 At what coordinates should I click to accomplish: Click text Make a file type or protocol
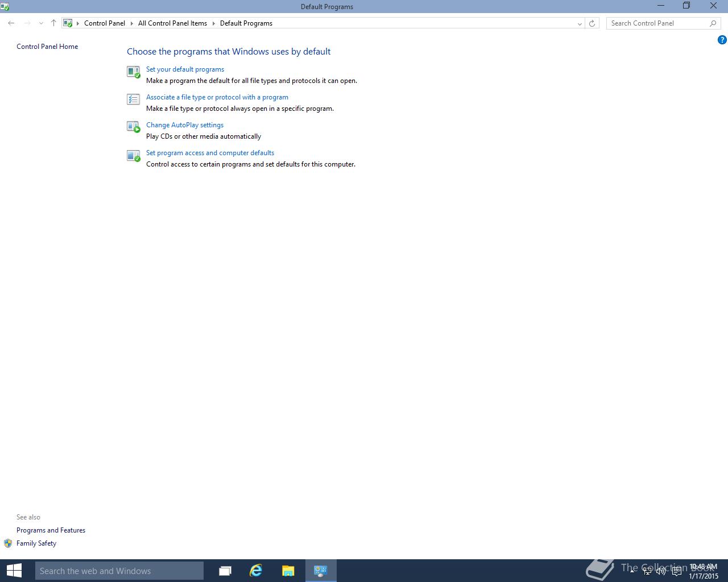(240, 109)
